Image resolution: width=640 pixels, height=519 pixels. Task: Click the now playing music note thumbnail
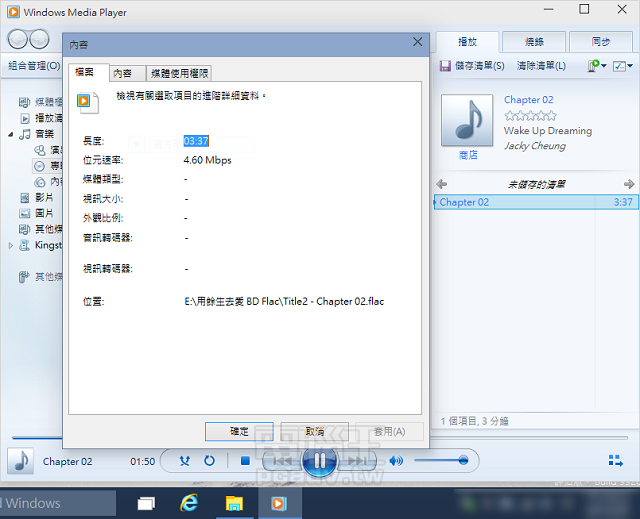tap(20, 461)
